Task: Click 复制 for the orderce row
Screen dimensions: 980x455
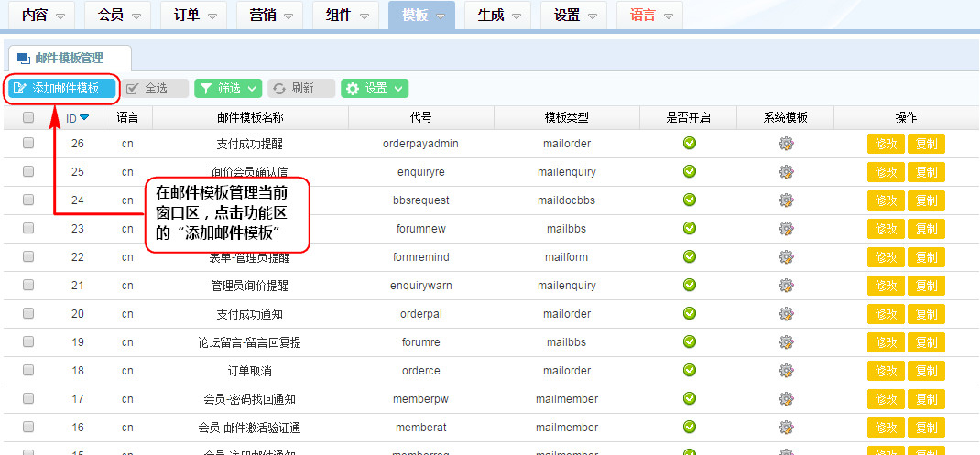Action: pos(926,372)
